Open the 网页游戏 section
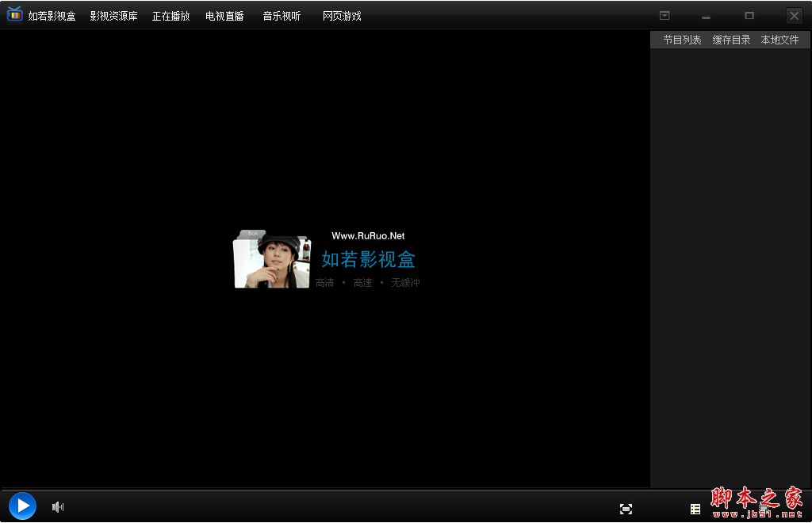The width and height of the screenshot is (812, 523). click(342, 16)
